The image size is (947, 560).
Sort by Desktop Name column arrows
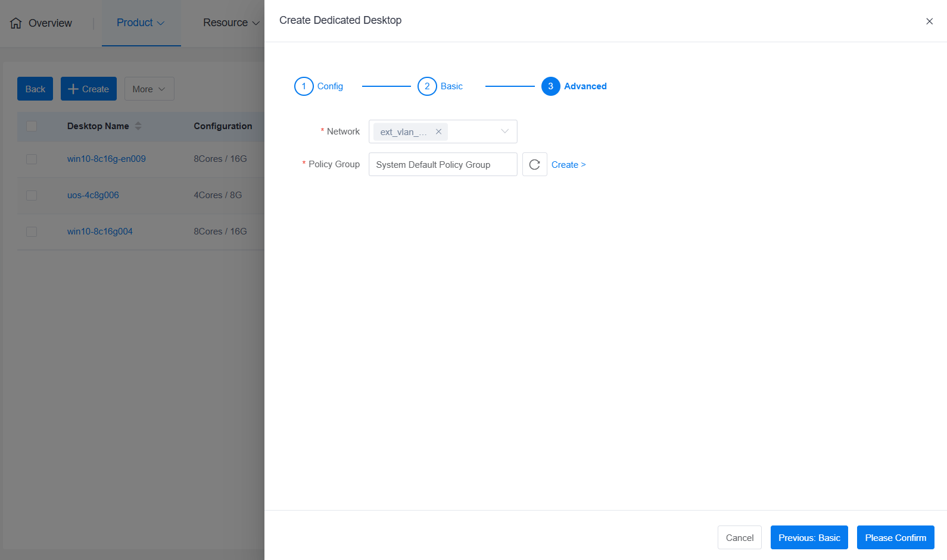click(138, 126)
